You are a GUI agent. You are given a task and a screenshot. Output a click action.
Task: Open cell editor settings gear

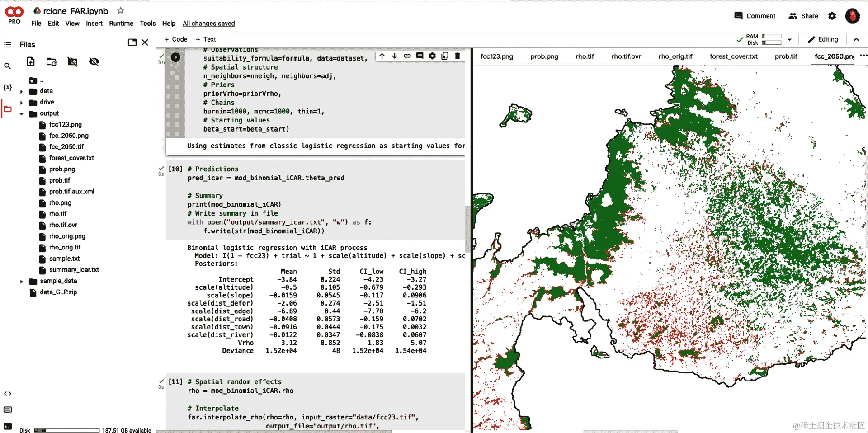433,56
